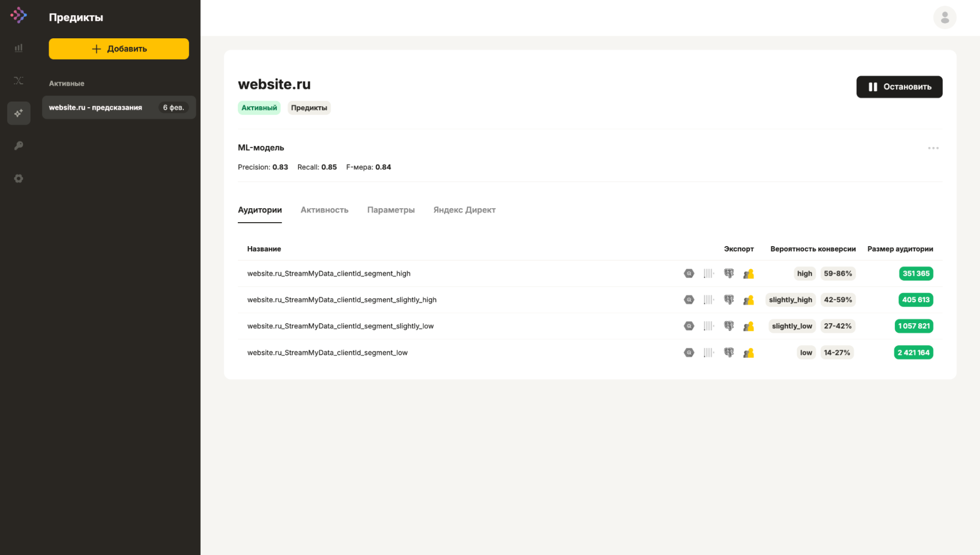Click the export globe icon for segment_high

(689, 273)
